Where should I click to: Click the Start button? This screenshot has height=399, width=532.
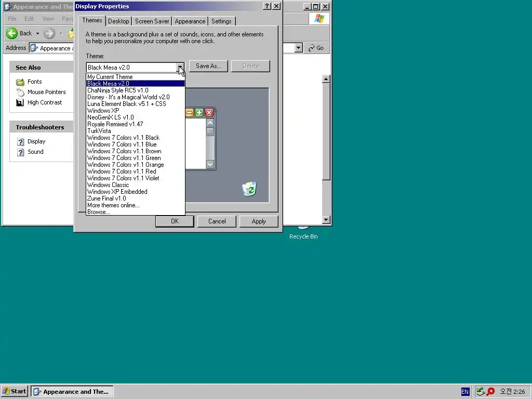pyautogui.click(x=14, y=392)
